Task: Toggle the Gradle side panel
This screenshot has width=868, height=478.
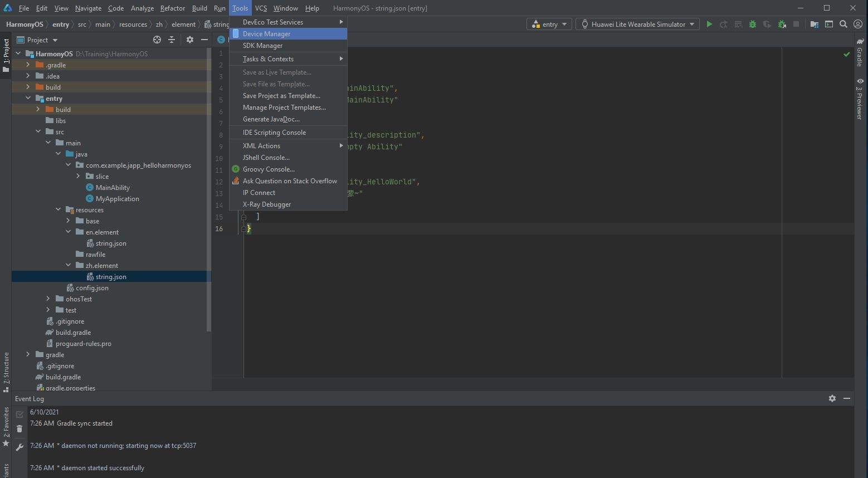Action: click(x=860, y=53)
